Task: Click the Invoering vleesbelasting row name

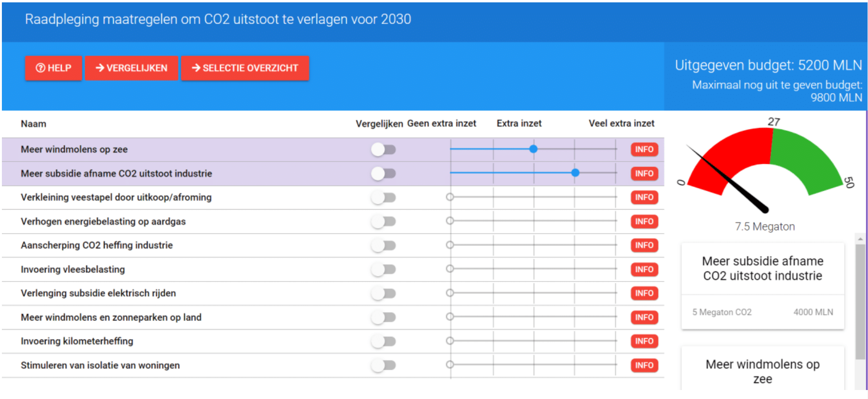Action: pos(73,270)
